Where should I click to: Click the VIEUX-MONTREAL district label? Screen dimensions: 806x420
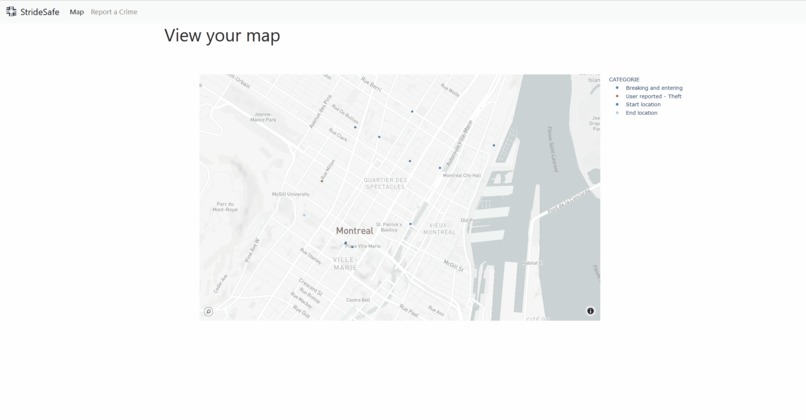point(439,229)
